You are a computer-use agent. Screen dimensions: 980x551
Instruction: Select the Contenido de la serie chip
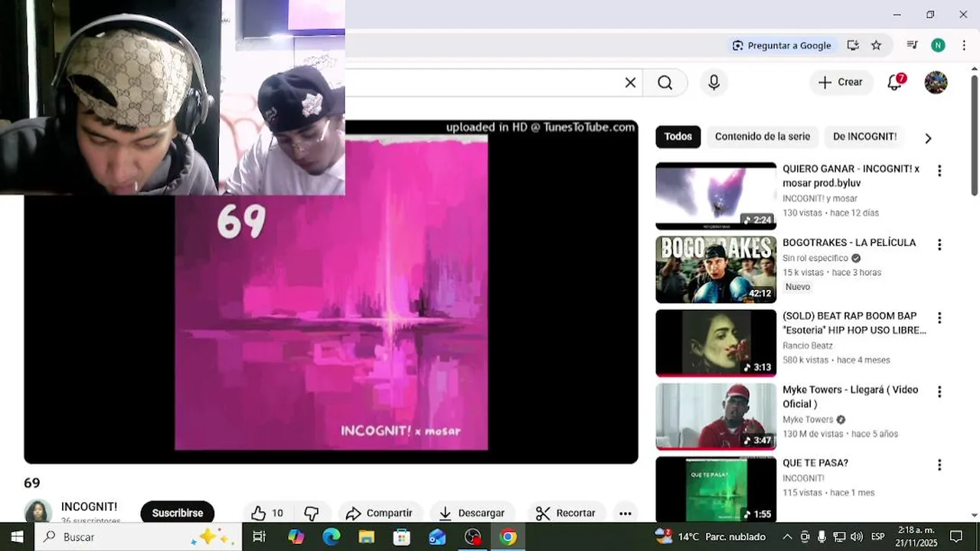763,136
